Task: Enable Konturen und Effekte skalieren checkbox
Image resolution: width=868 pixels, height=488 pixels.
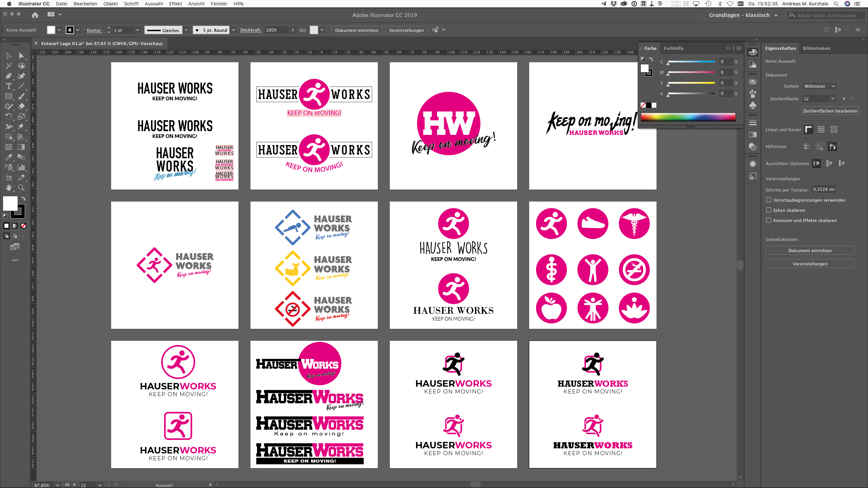Action: click(x=769, y=220)
